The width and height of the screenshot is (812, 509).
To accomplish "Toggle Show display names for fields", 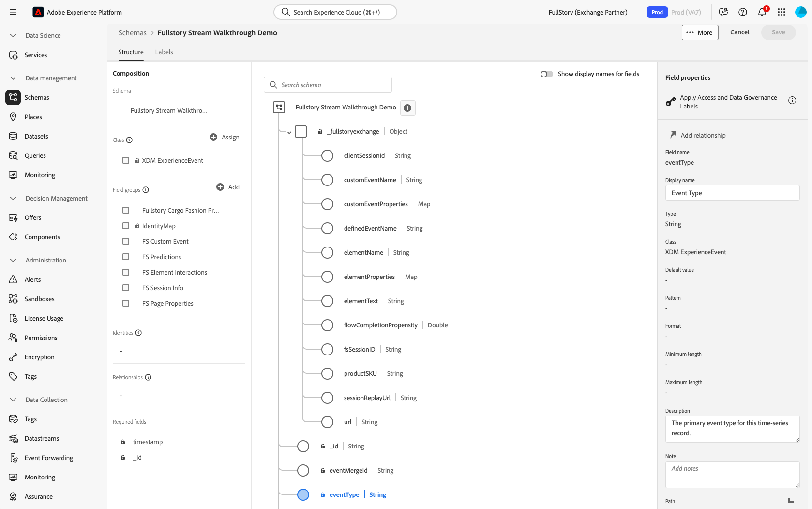I will tap(547, 74).
